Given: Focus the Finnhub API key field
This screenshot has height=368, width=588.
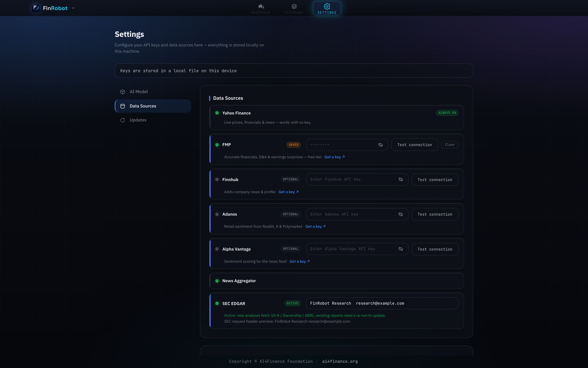Looking at the screenshot, I should pyautogui.click(x=357, y=180).
